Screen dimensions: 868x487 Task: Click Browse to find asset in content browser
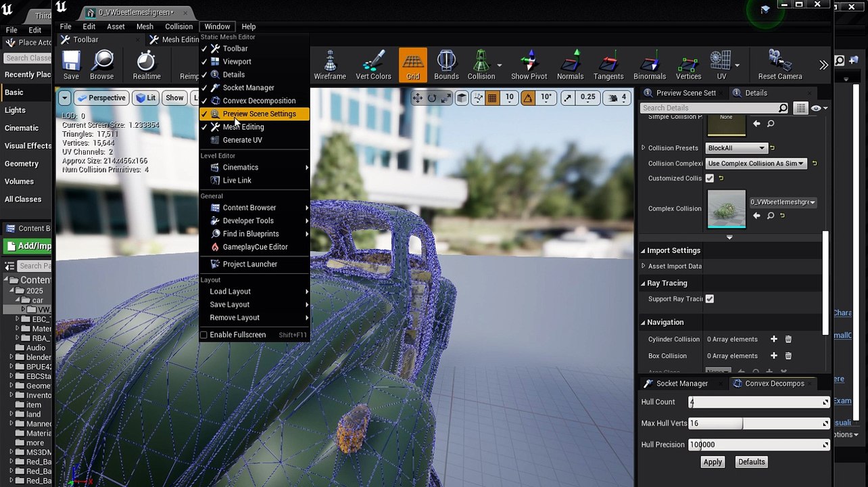(x=102, y=66)
